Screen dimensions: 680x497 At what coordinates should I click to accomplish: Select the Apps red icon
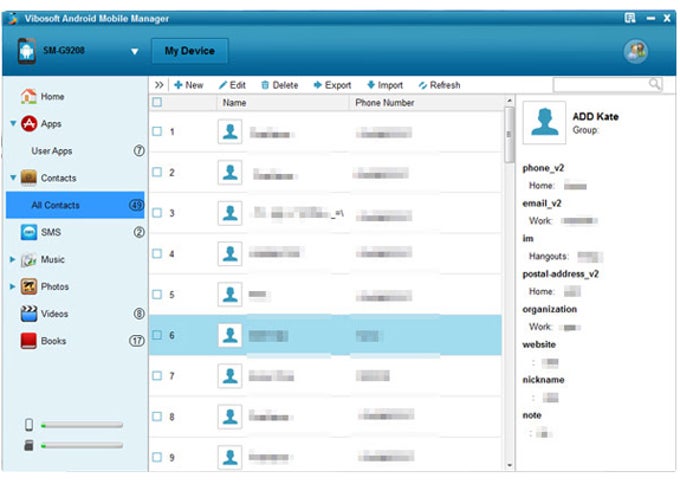pyautogui.click(x=29, y=124)
